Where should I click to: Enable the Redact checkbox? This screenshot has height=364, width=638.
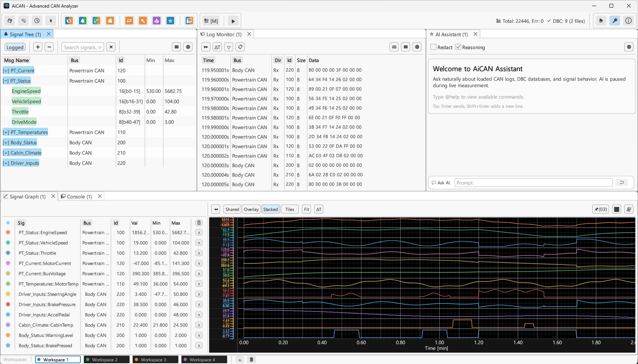(x=433, y=47)
